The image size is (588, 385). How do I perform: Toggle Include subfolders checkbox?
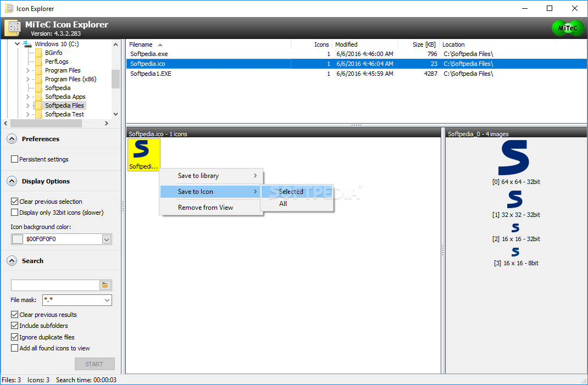click(15, 325)
